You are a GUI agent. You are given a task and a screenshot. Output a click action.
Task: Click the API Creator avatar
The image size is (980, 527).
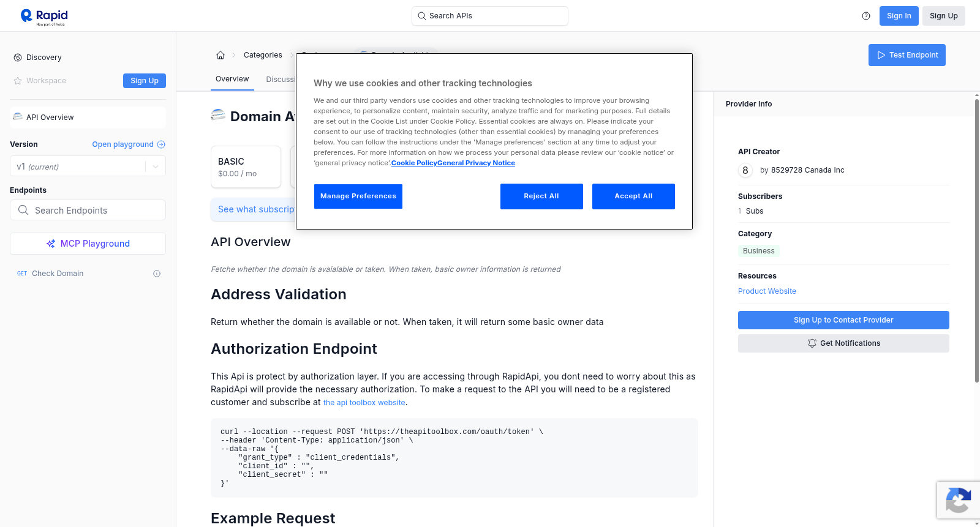[x=745, y=170]
